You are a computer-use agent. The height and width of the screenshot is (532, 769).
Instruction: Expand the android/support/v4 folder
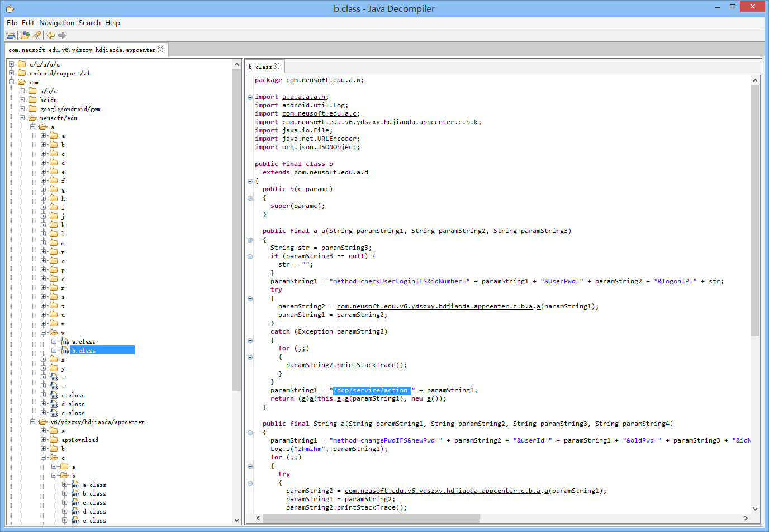(12, 73)
